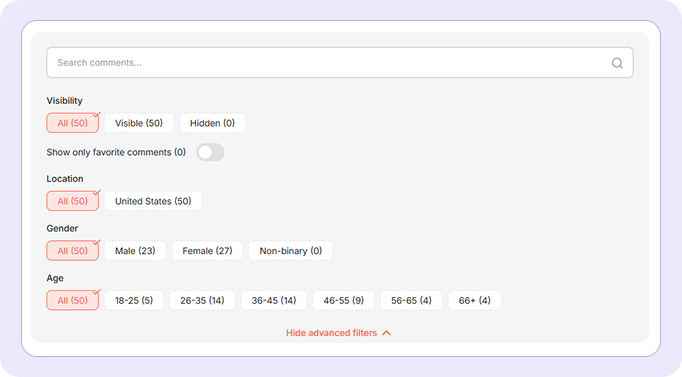Choose age range 18-25 (5)
The height and width of the screenshot is (377, 682).
point(134,300)
